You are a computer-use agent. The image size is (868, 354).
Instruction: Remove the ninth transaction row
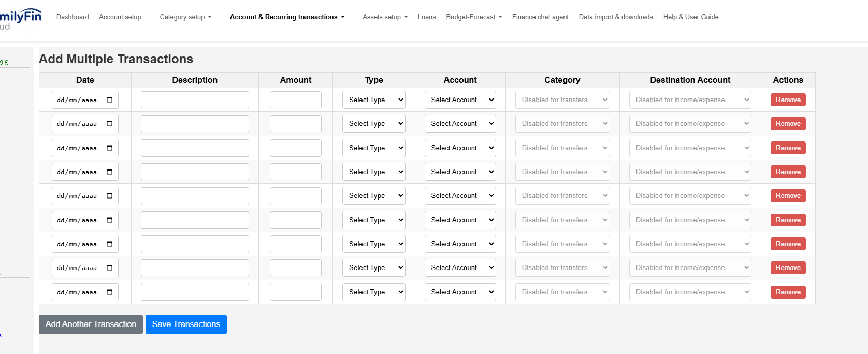(788, 292)
